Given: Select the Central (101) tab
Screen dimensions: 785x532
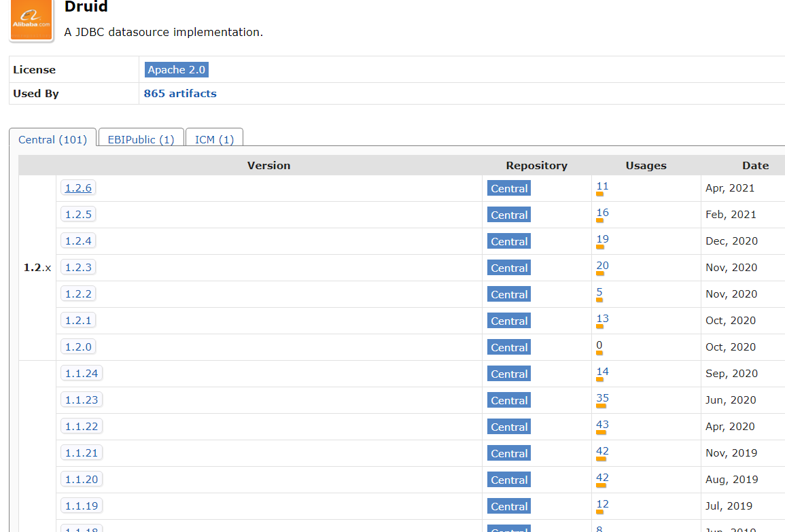Looking at the screenshot, I should click(x=52, y=139).
